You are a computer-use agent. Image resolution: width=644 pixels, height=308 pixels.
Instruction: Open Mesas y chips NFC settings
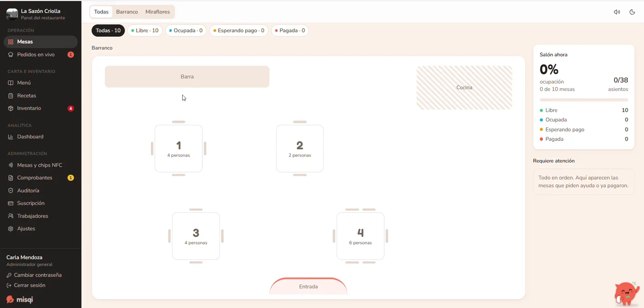40,165
